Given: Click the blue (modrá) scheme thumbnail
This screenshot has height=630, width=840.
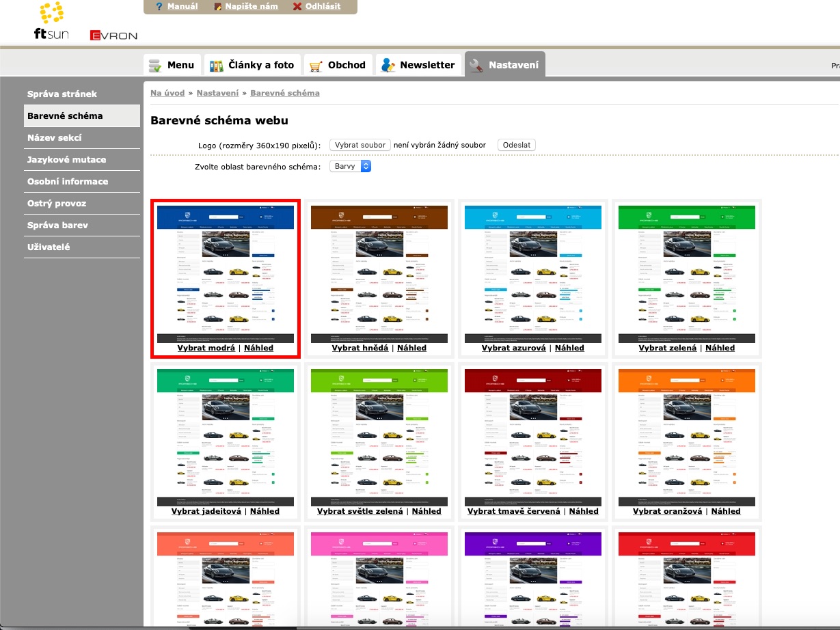Looking at the screenshot, I should click(x=226, y=274).
